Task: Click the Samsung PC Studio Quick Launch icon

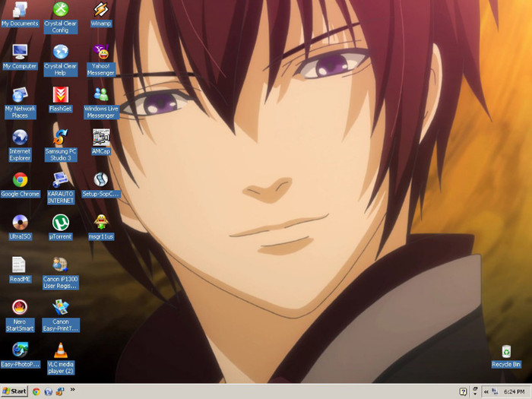Action: pos(60,391)
